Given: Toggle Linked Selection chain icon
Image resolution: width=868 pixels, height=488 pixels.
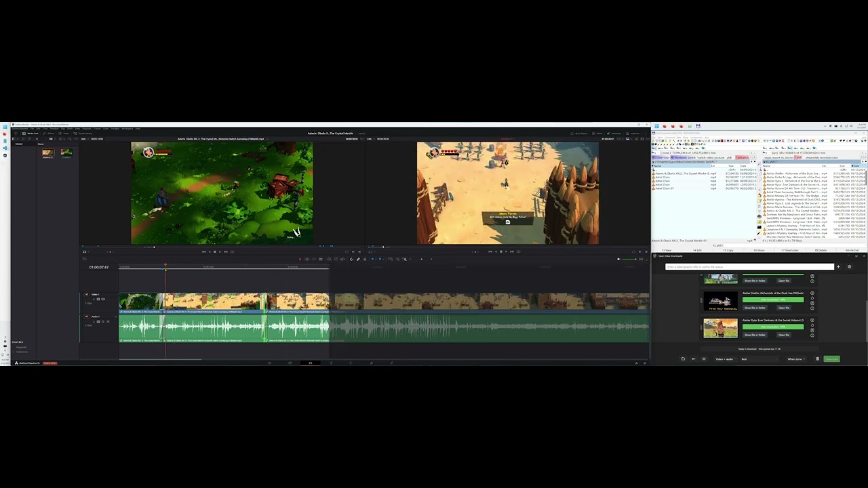Looking at the screenshot, I should (358, 259).
